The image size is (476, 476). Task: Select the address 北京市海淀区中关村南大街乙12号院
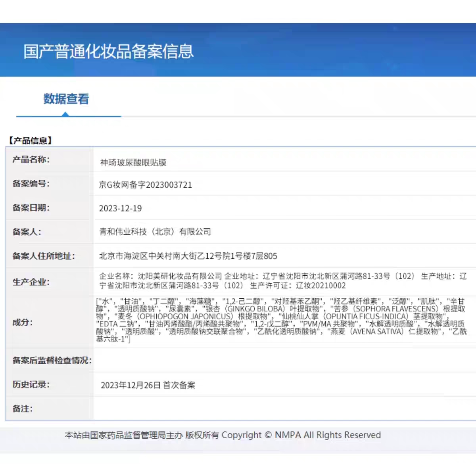[x=165, y=256]
